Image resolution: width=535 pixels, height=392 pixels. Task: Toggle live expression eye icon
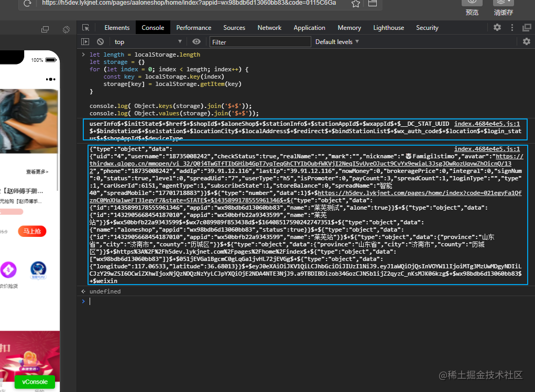coord(196,41)
